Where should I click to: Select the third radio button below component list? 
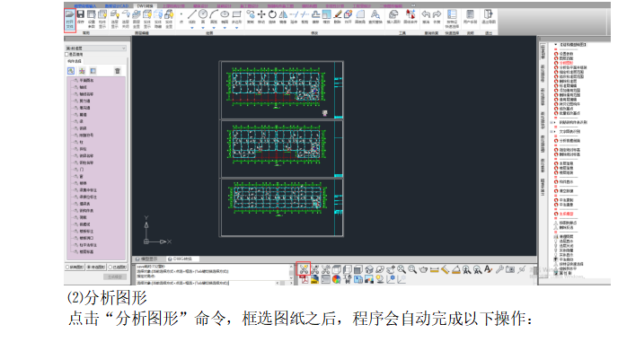(x=110, y=267)
